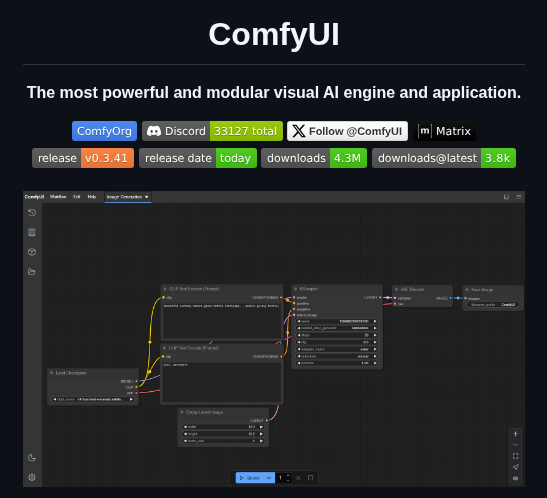Collapse the Empty Latent Image node dot
547x498 pixels.
pos(182,412)
